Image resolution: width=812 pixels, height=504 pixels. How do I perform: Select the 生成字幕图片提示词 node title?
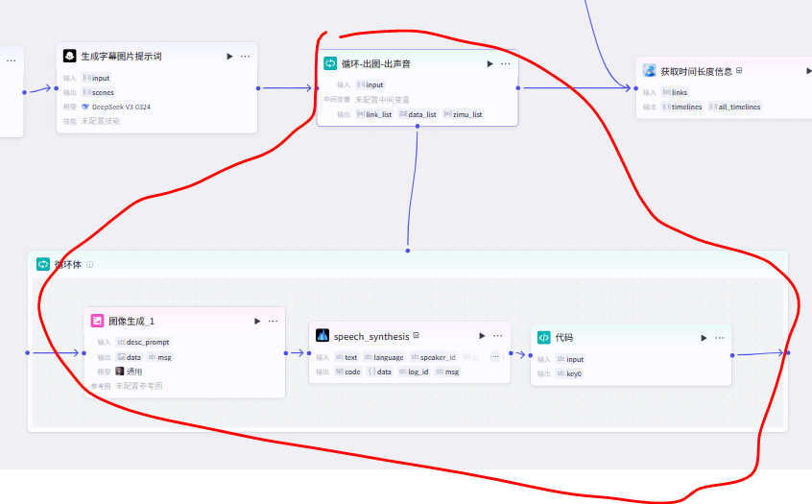(x=121, y=57)
